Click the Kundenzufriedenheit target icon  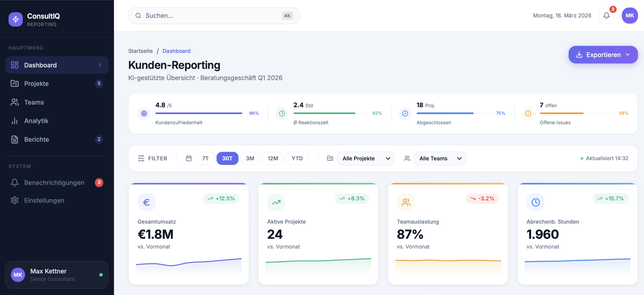(x=144, y=114)
